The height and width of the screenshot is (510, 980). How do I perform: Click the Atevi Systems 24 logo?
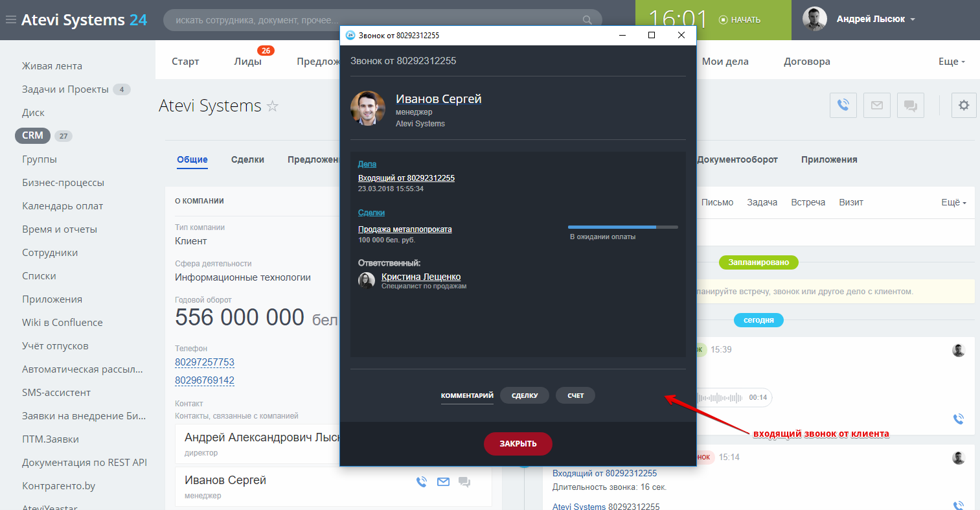[84, 20]
